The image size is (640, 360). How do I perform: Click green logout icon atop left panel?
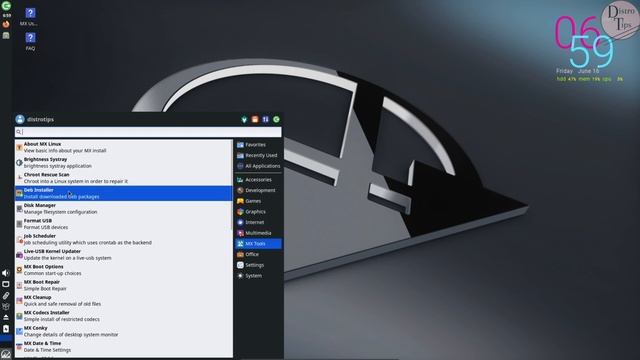click(6, 5)
